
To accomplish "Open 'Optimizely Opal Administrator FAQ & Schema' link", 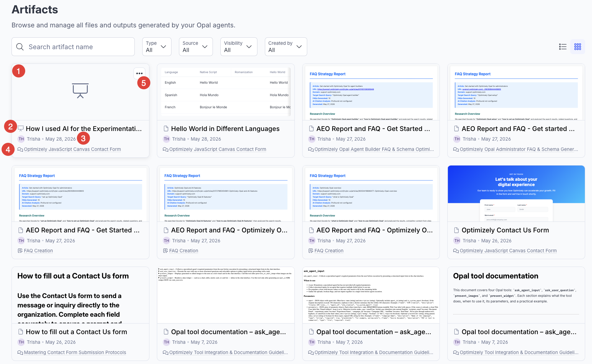I will (519, 149).
